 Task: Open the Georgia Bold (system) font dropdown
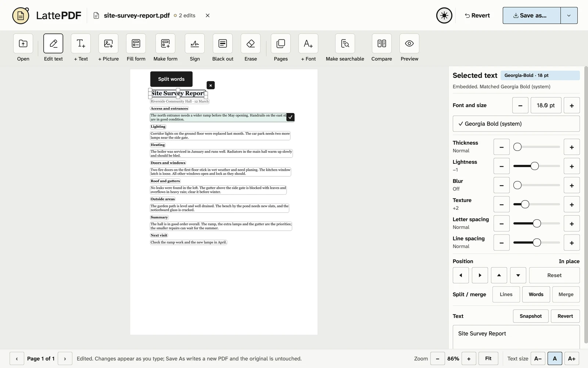coord(516,124)
